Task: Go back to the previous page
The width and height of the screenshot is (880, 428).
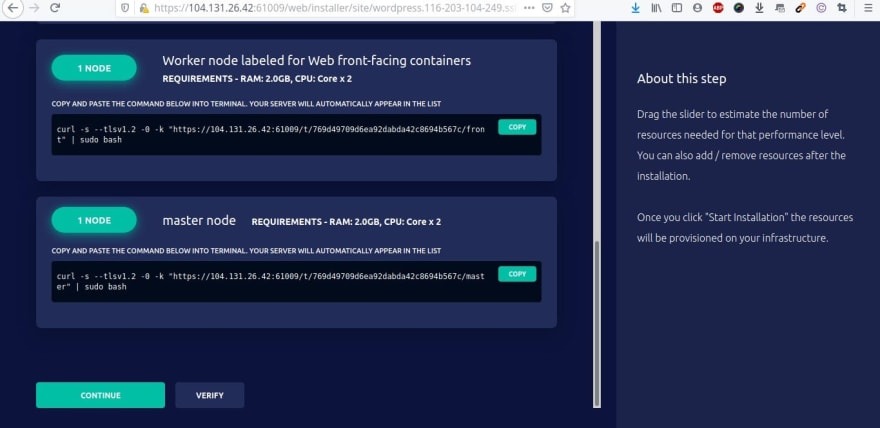Action: (x=12, y=8)
